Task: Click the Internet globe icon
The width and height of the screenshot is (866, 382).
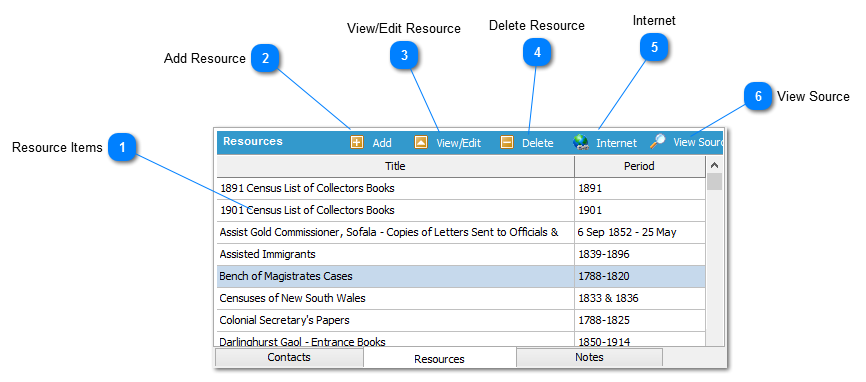Action: [x=580, y=142]
